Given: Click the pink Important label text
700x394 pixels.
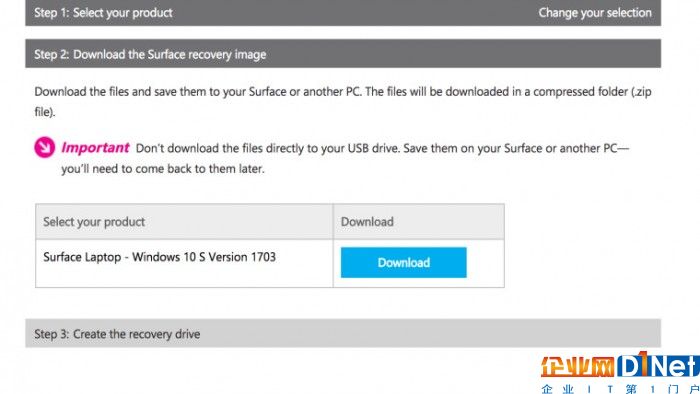Looking at the screenshot, I should (95, 148).
